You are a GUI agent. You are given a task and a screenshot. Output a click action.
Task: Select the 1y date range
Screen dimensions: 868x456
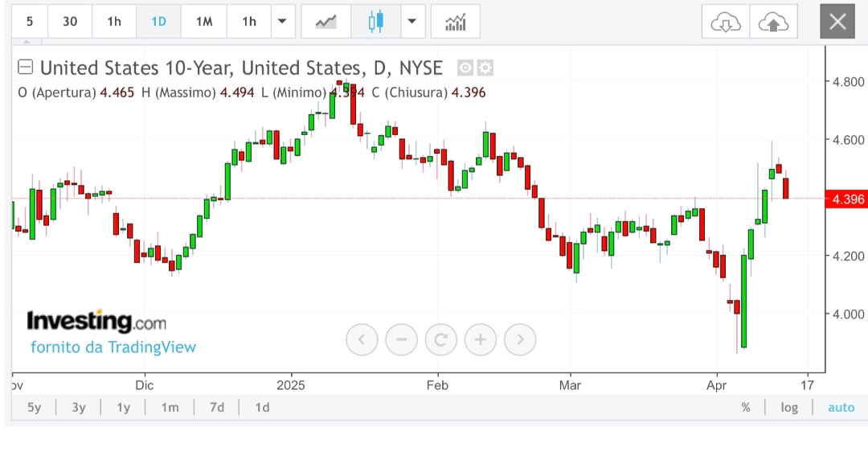123,408
